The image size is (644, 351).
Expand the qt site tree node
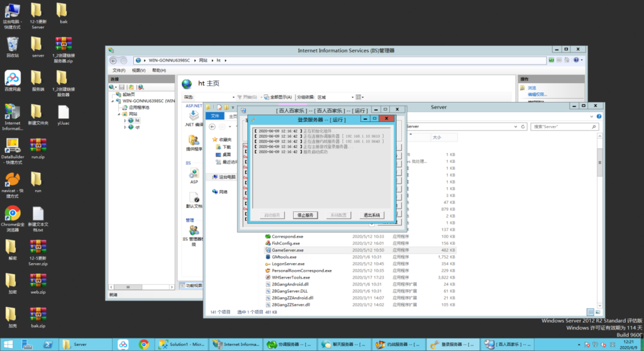(125, 128)
